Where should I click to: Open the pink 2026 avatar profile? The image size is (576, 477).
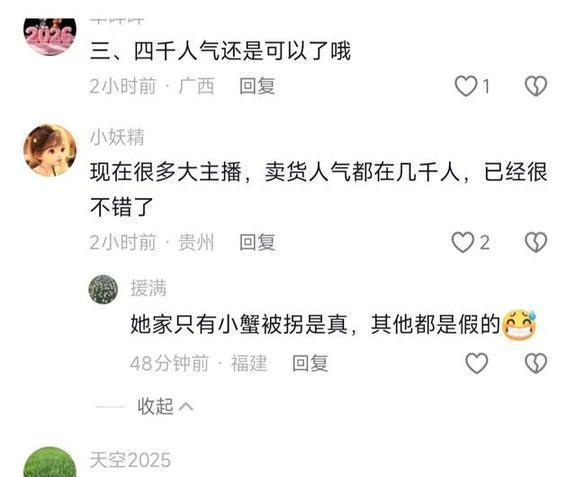click(x=50, y=37)
